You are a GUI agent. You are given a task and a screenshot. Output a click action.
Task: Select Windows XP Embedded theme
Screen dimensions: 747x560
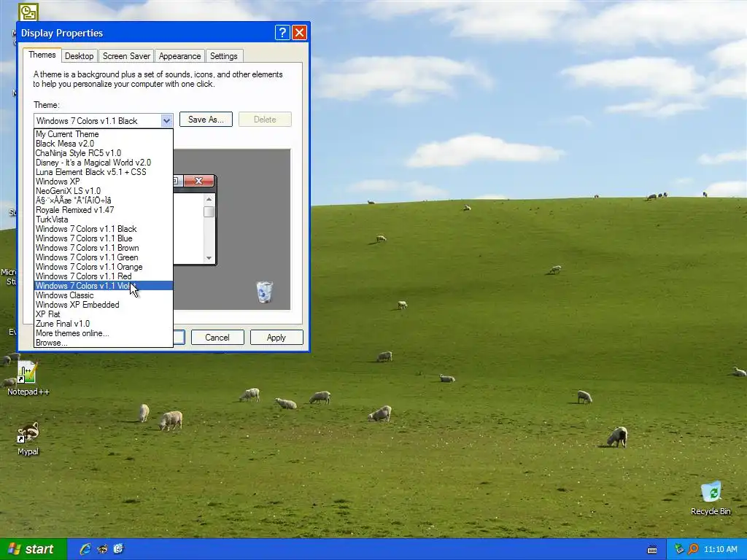coord(104,305)
